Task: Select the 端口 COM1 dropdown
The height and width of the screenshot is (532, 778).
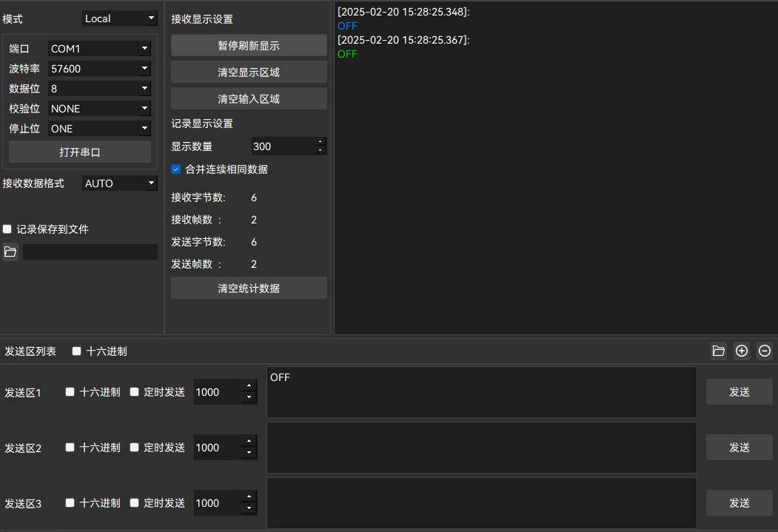Action: click(99, 49)
